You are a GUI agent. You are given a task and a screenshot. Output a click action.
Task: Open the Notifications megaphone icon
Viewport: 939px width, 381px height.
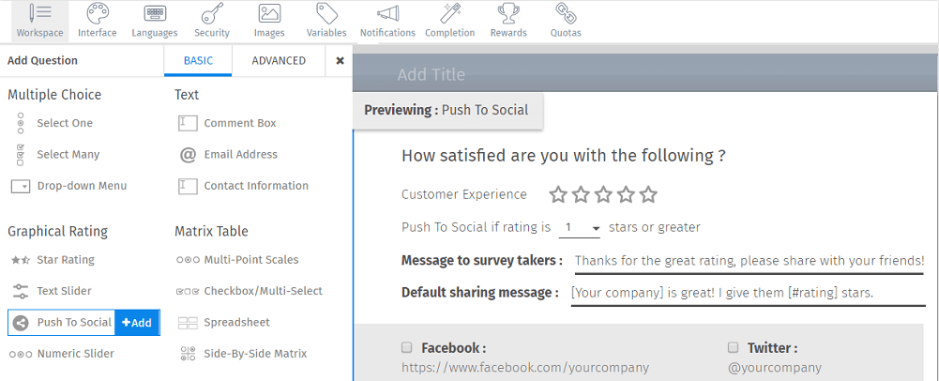pyautogui.click(x=387, y=13)
